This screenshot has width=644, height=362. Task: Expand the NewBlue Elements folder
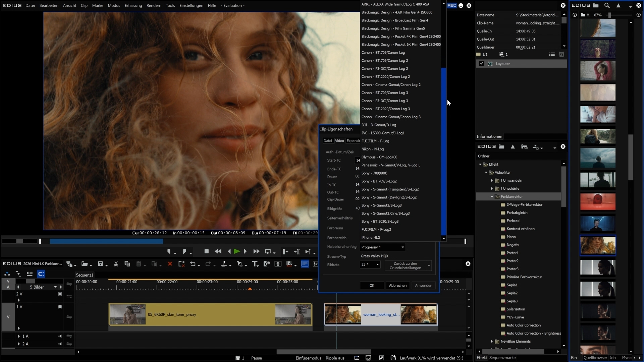pyautogui.click(x=492, y=342)
